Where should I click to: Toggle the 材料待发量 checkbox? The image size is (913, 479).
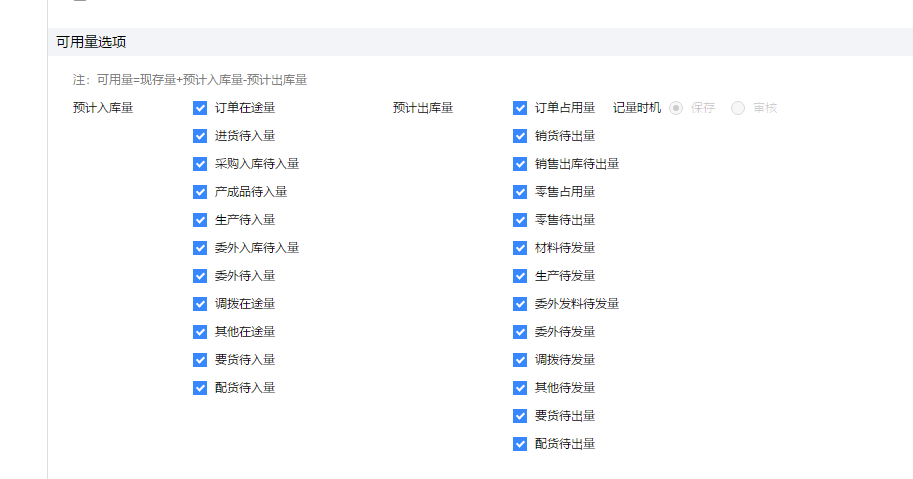520,248
